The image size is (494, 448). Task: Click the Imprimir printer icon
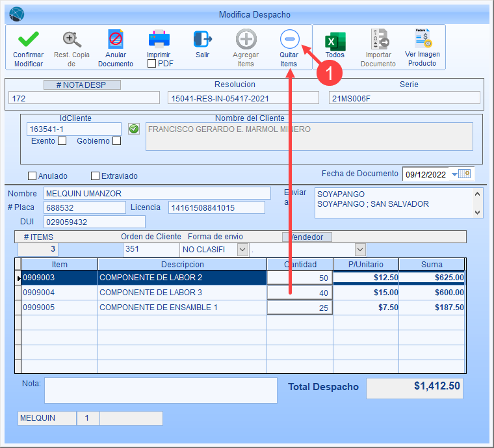[x=159, y=40]
